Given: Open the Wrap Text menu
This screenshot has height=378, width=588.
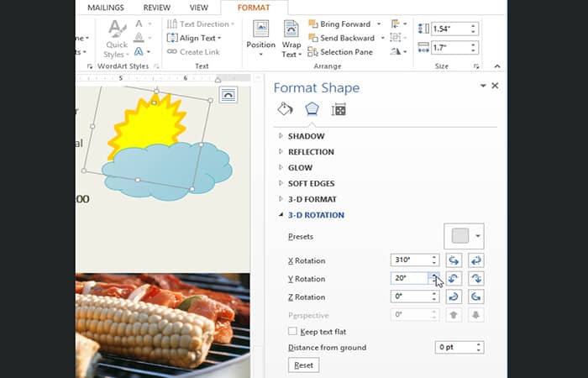Looking at the screenshot, I should 291,38.
